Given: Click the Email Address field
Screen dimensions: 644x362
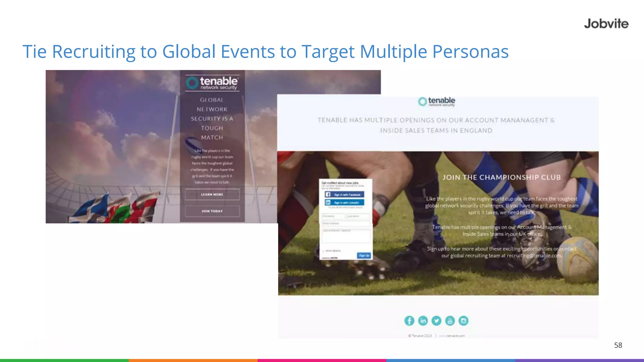Looking at the screenshot, I should (346, 223).
